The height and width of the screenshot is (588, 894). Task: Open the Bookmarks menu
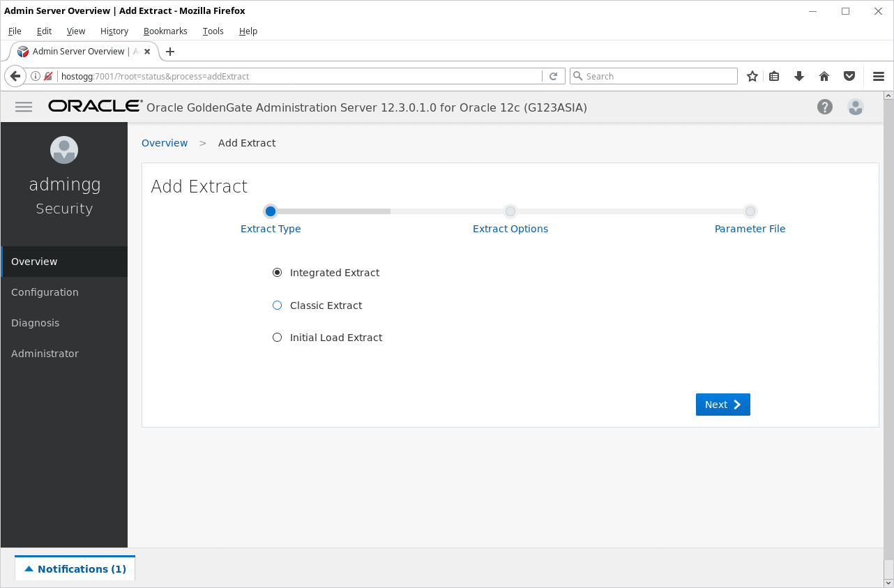(x=165, y=31)
